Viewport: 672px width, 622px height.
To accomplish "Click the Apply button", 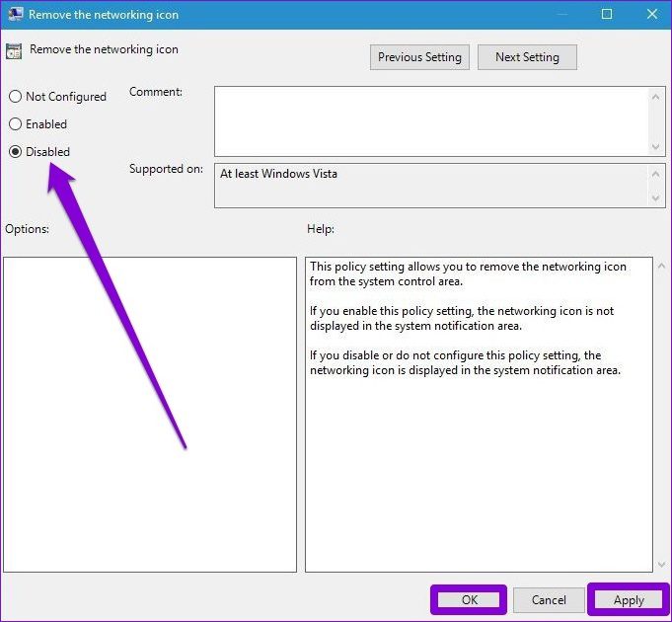I will 629,599.
